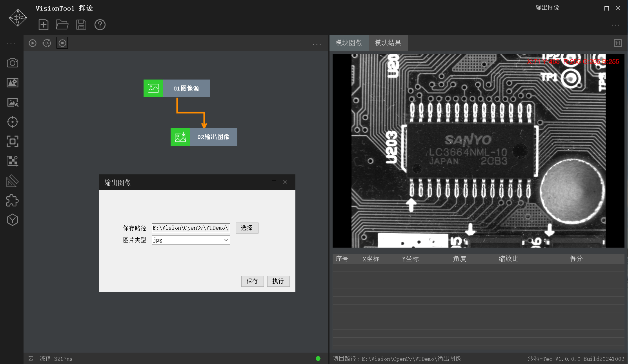Close the 输出图像 dialog

[x=286, y=182]
